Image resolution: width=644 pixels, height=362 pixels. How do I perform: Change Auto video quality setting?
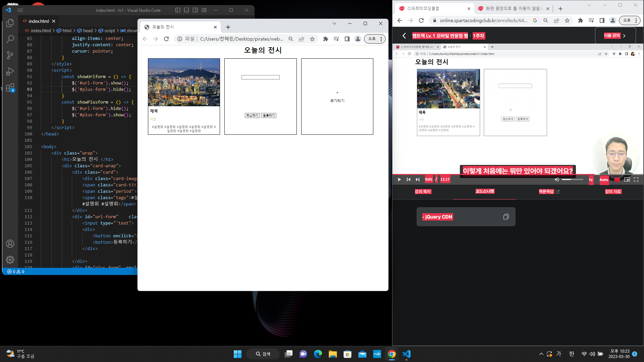(x=604, y=180)
